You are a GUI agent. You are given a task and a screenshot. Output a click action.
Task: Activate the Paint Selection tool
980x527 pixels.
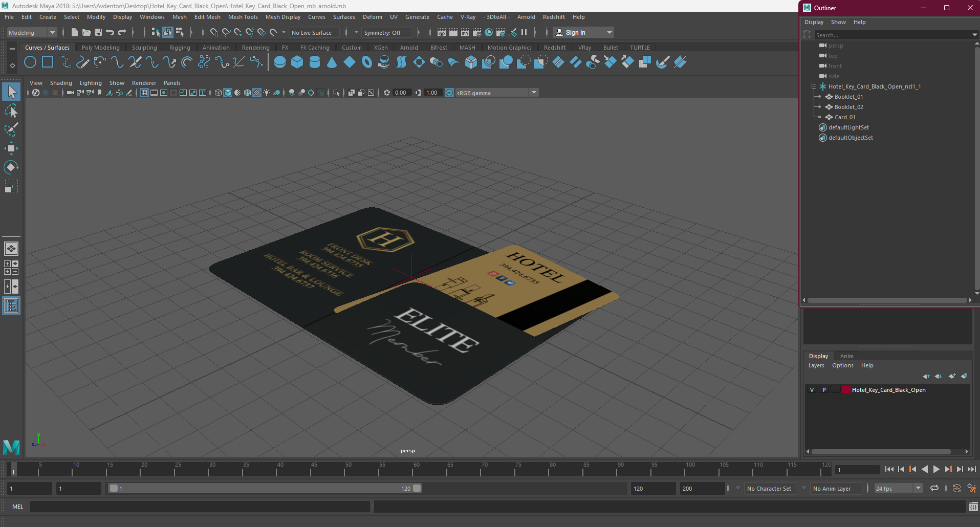(11, 129)
